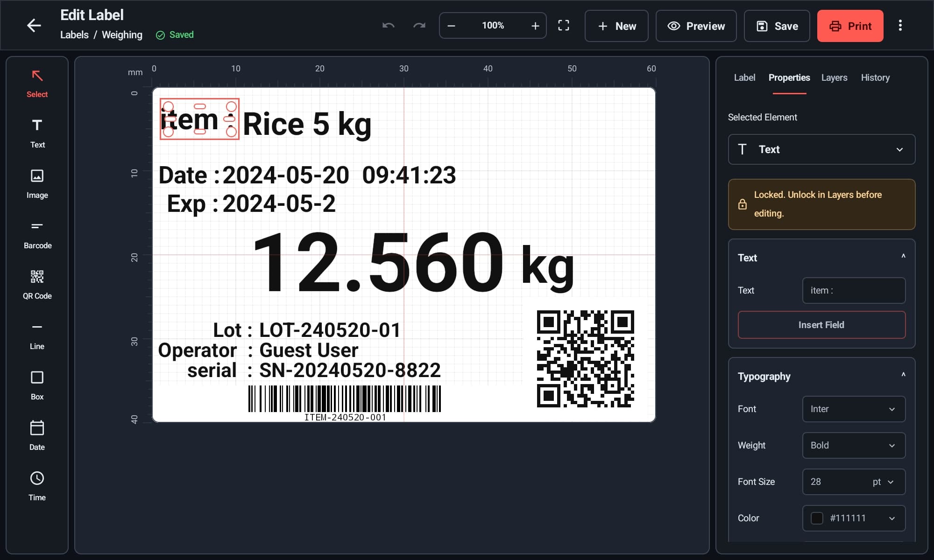
Task: Select the ITEM-240520-001 barcode
Action: [x=345, y=403]
